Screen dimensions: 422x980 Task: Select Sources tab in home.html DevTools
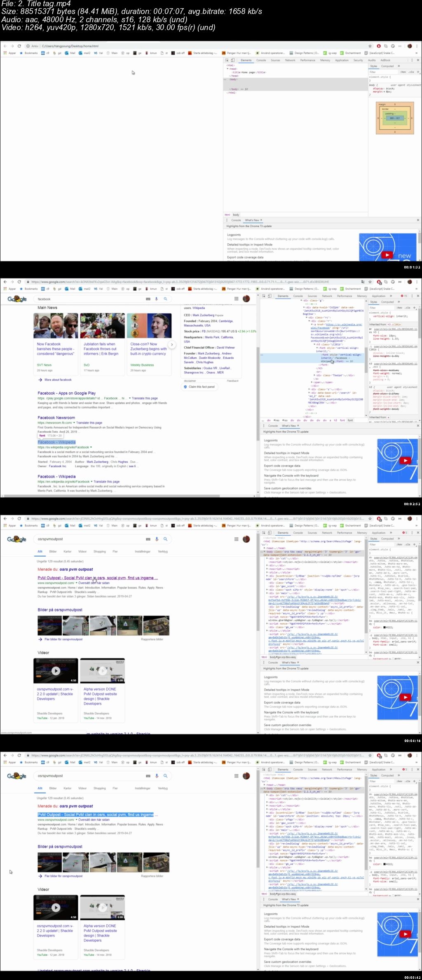coord(275,60)
